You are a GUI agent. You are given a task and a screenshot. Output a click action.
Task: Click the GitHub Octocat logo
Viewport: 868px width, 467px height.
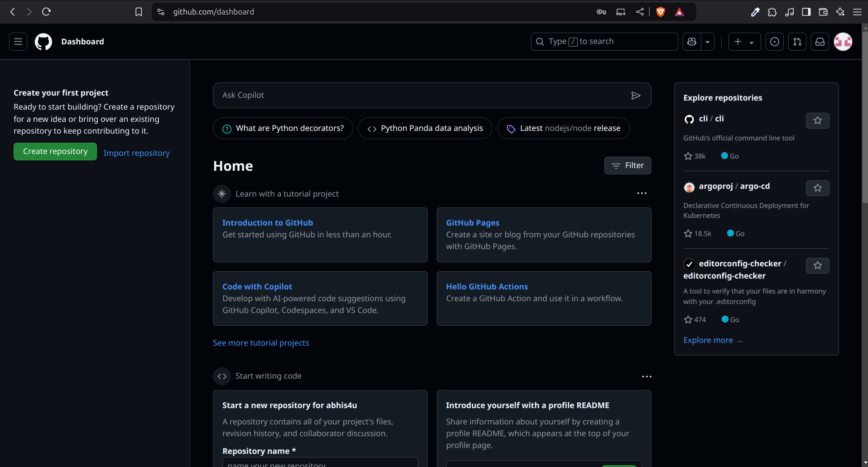coord(43,42)
